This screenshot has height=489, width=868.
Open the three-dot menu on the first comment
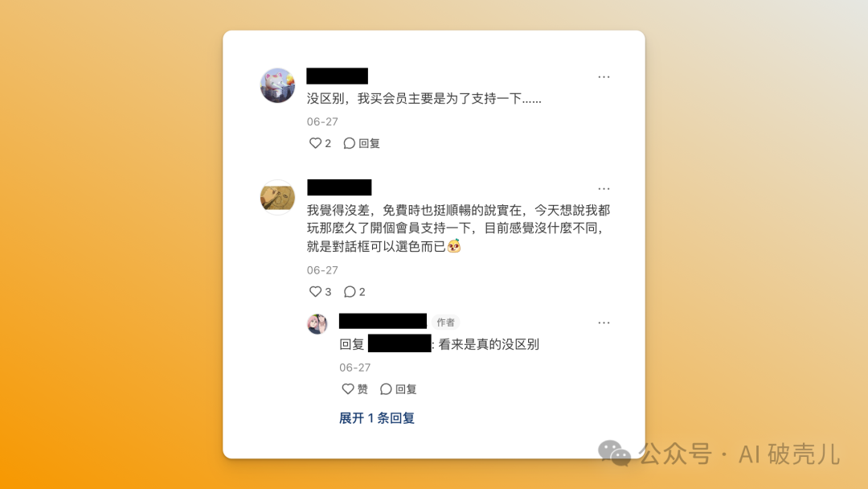[604, 77]
